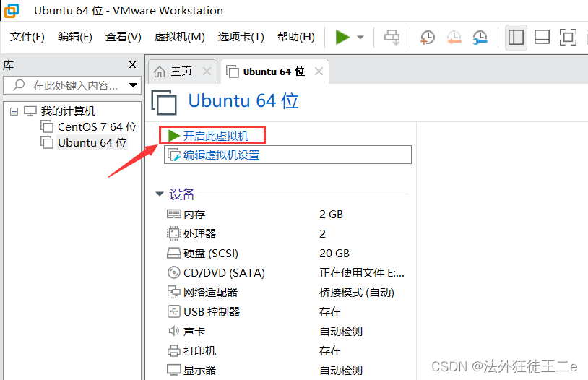
Task: Select the USB 控制器 label
Action: tap(212, 311)
